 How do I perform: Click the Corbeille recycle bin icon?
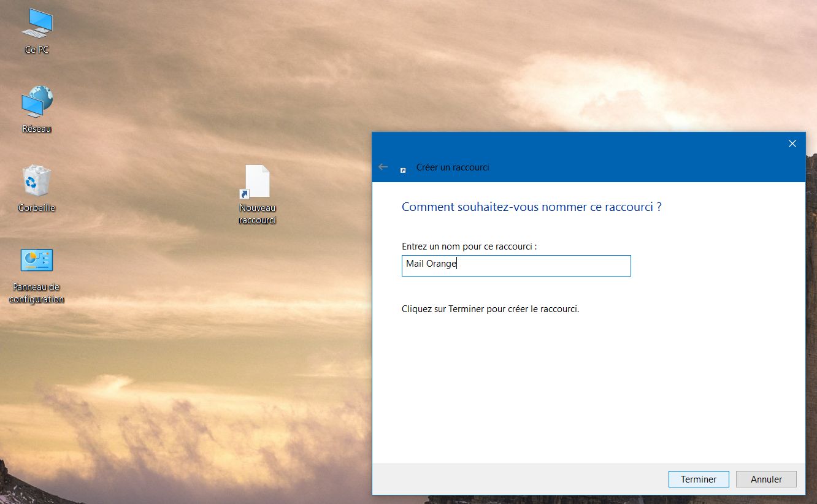(37, 181)
